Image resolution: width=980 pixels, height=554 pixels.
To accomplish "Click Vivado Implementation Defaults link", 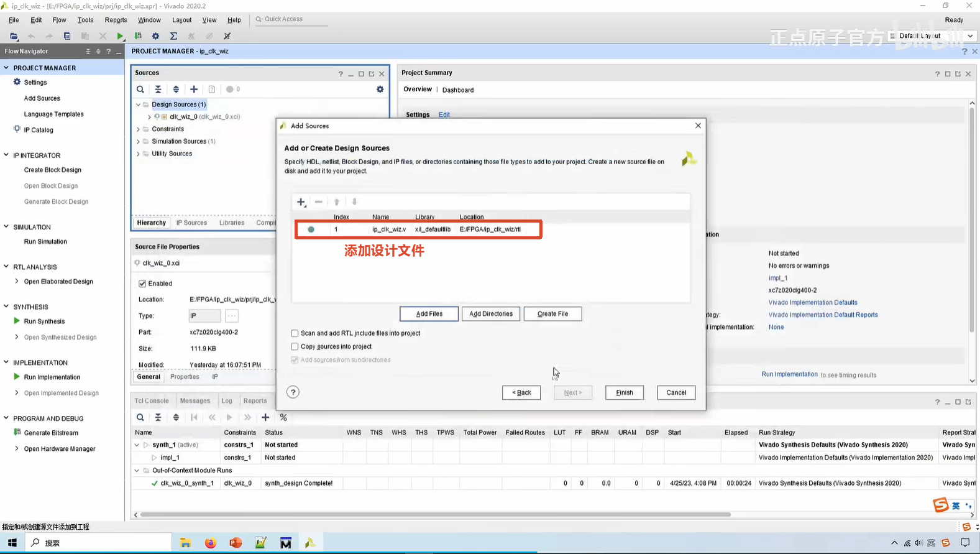I will point(813,303).
